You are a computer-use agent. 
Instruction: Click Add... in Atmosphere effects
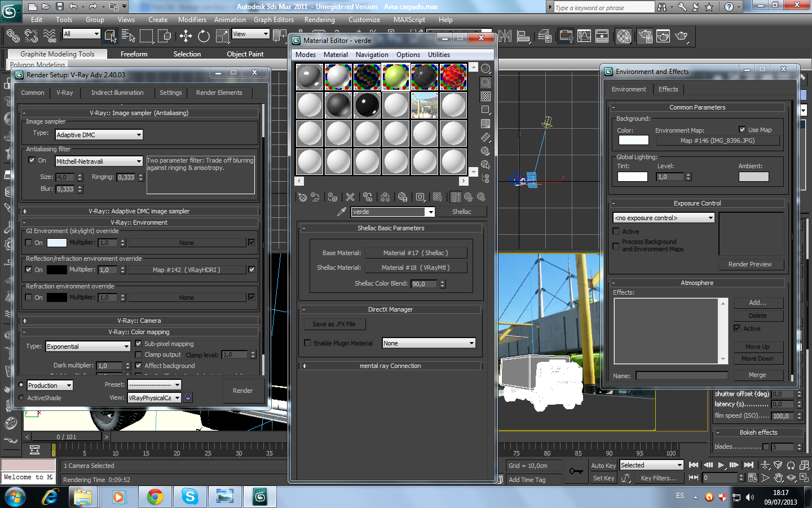click(757, 303)
